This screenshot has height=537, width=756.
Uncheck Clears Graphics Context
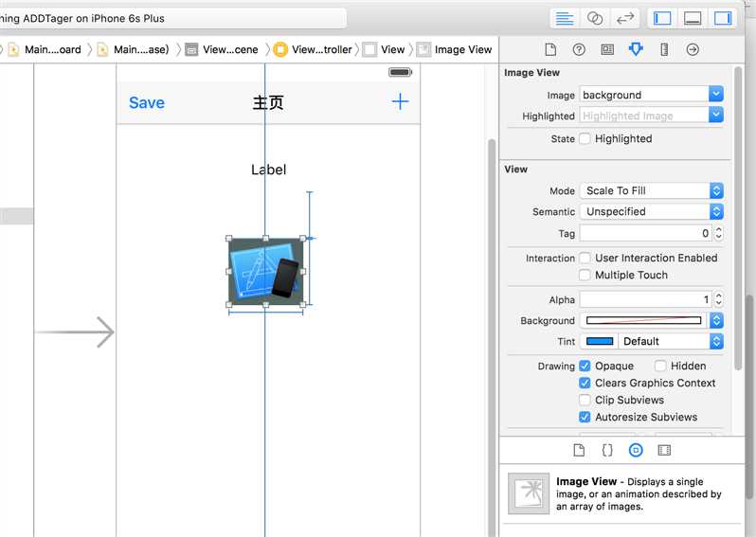click(585, 383)
